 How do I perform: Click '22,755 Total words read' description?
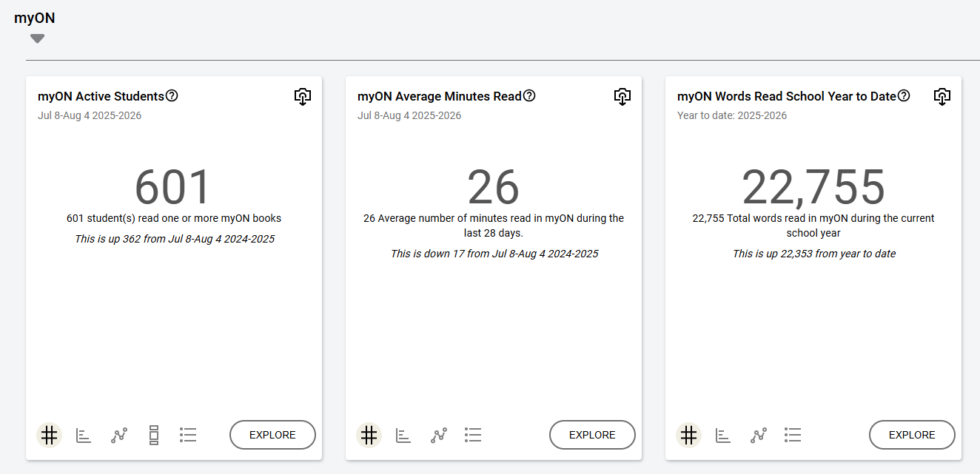[813, 226]
